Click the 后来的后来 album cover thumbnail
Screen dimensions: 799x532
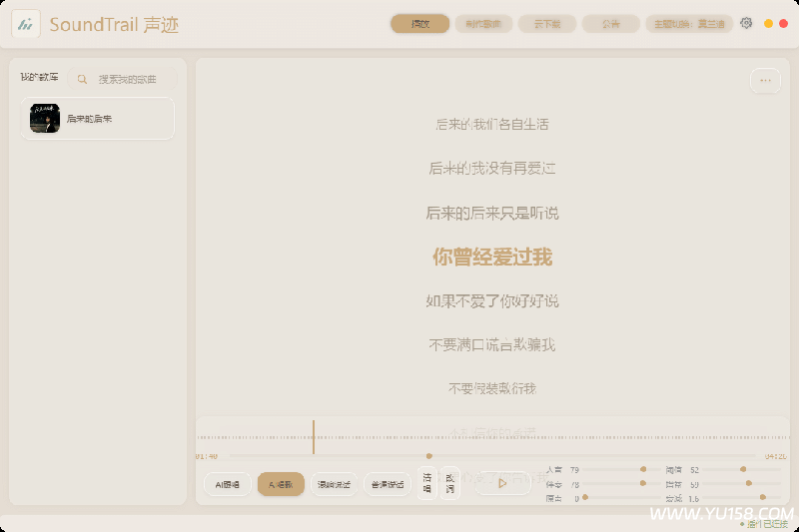point(45,119)
